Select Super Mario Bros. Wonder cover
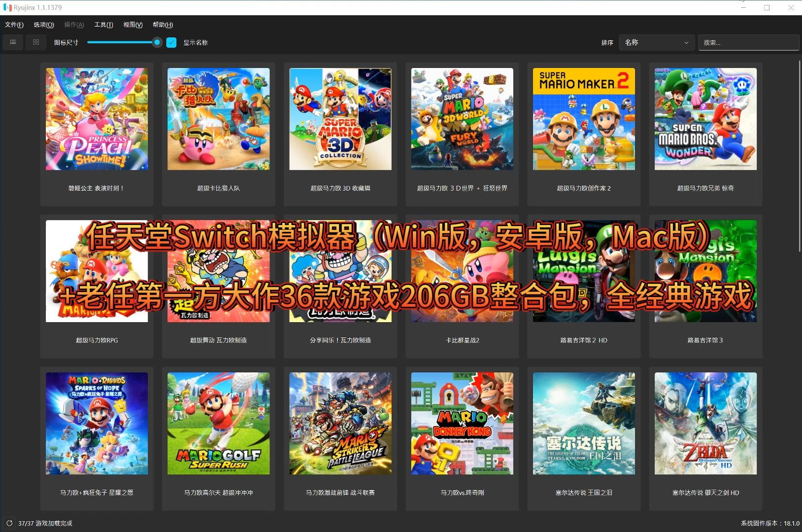 coord(705,119)
